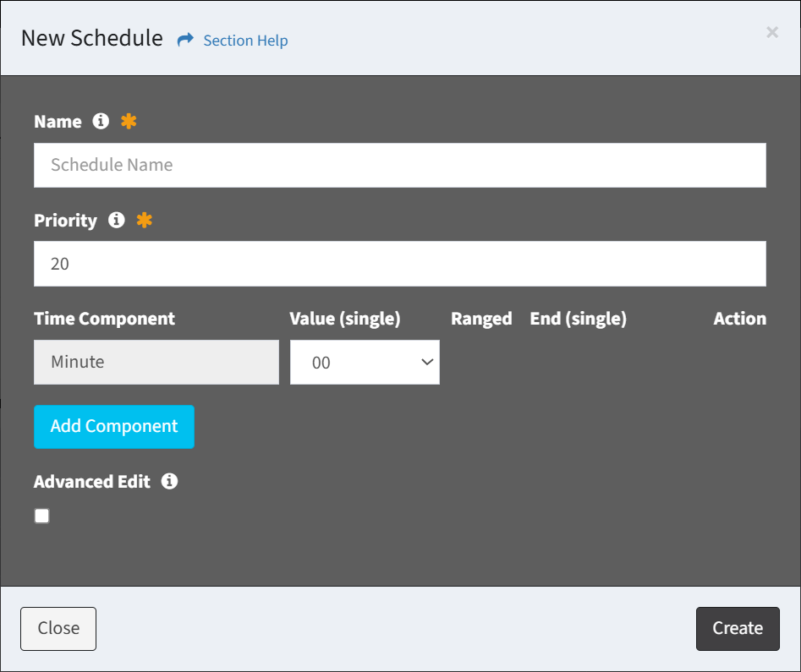Viewport: 801px width, 672px height.
Task: Open the Section Help link
Action: pos(245,41)
